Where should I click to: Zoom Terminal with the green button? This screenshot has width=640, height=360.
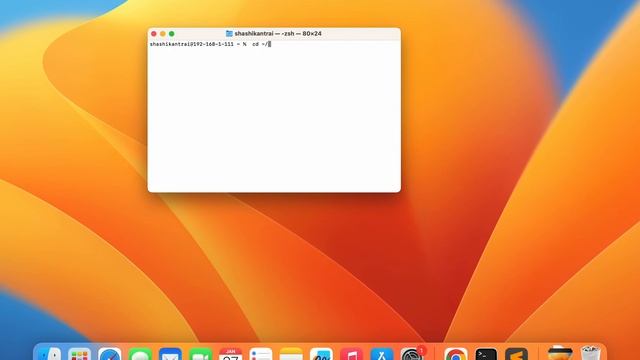tap(171, 33)
